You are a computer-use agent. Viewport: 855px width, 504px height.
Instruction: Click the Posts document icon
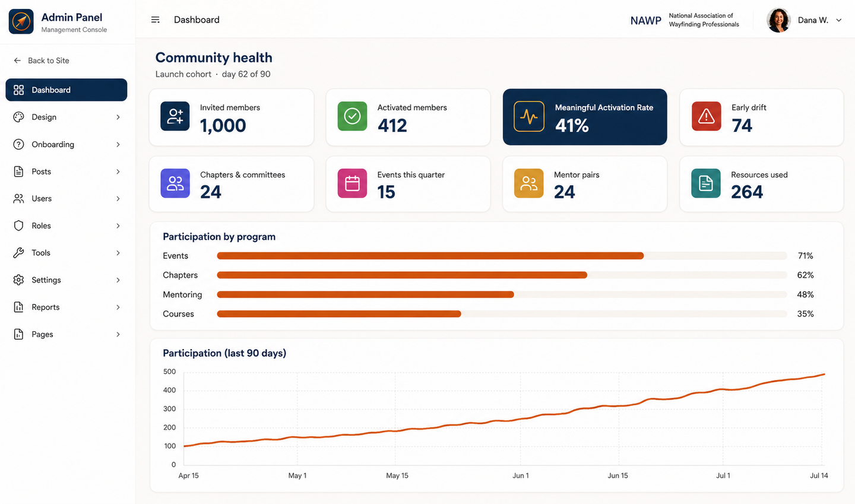click(x=18, y=172)
